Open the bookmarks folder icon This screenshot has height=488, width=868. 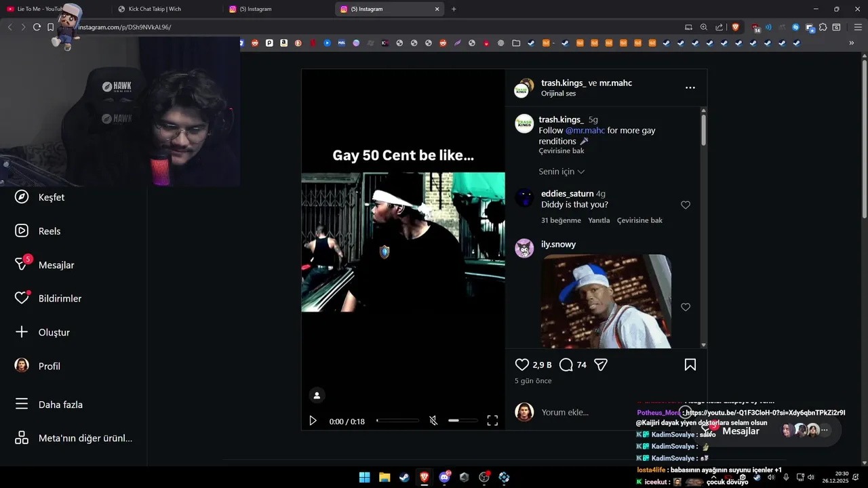516,43
